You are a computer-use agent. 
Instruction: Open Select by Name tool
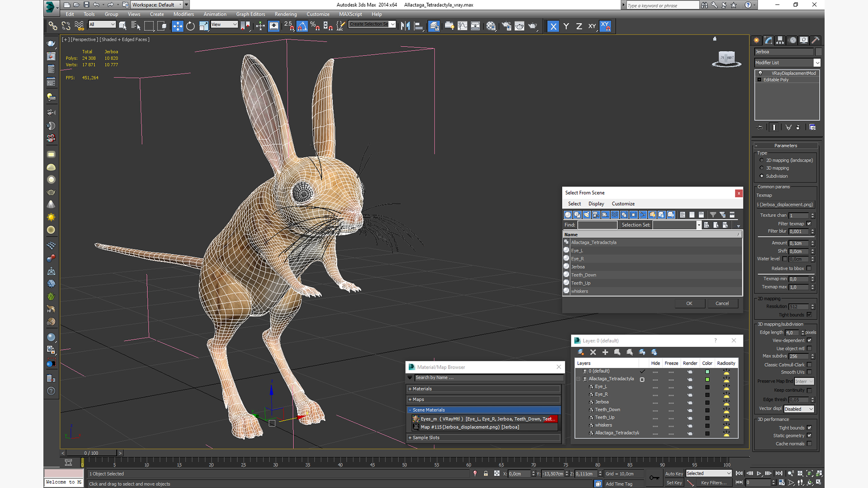(135, 26)
